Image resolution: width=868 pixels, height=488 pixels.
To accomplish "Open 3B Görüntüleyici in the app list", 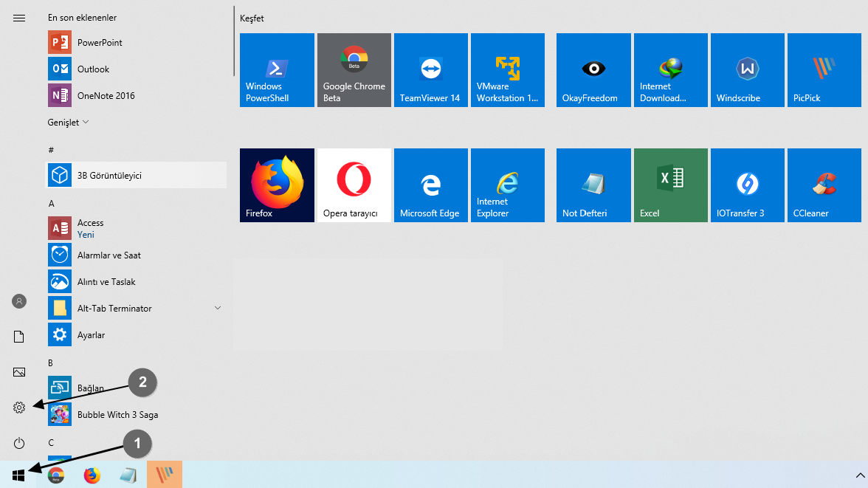I will (136, 175).
